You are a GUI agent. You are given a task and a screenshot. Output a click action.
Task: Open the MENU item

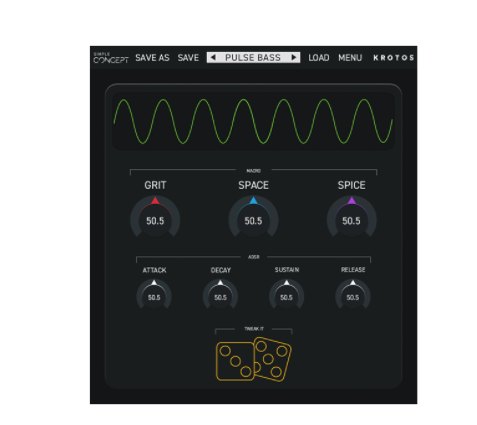[350, 58]
